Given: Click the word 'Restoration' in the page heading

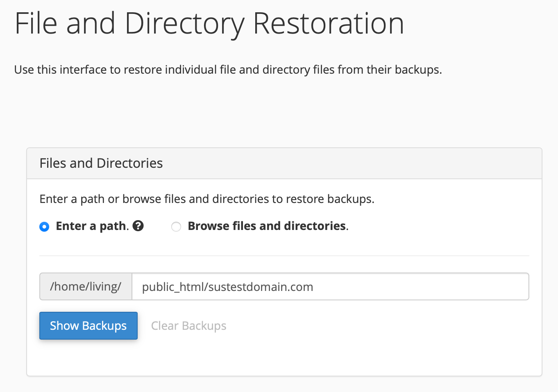Looking at the screenshot, I should [x=329, y=24].
